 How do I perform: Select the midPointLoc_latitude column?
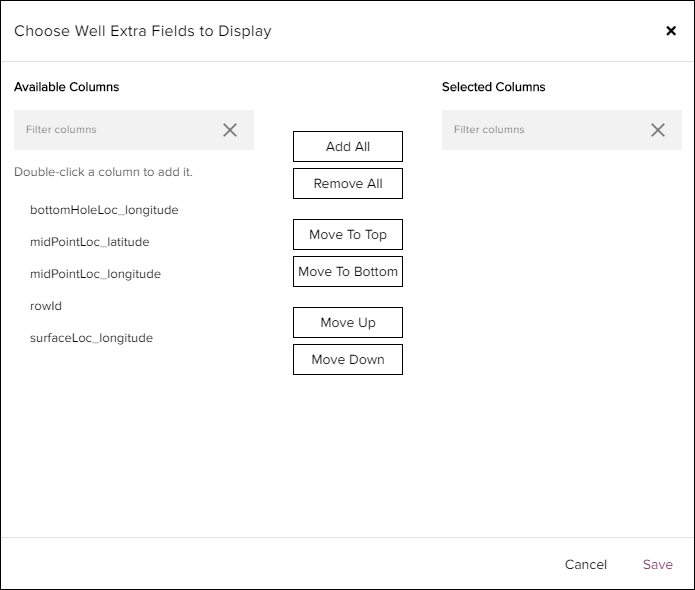pos(90,242)
